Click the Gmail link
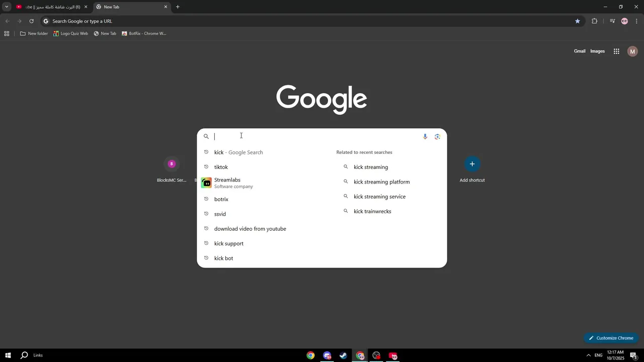 click(x=580, y=51)
